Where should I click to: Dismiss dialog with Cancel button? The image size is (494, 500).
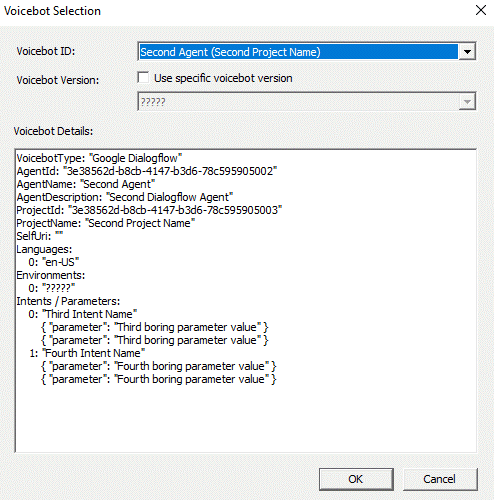point(440,479)
